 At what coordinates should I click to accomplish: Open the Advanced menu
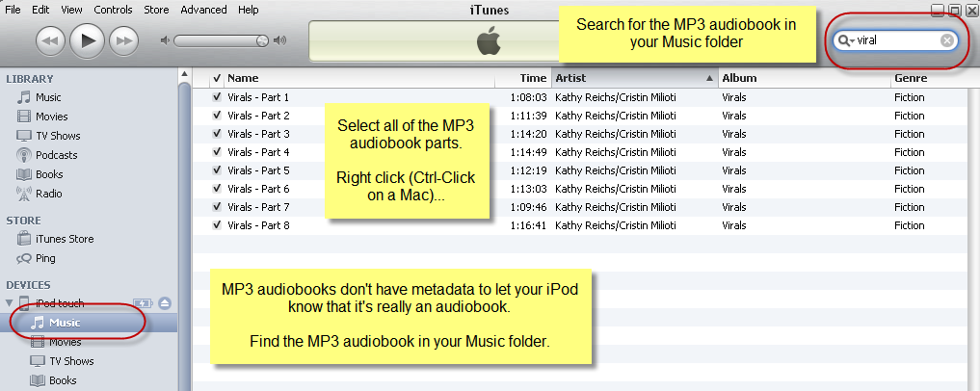(203, 10)
